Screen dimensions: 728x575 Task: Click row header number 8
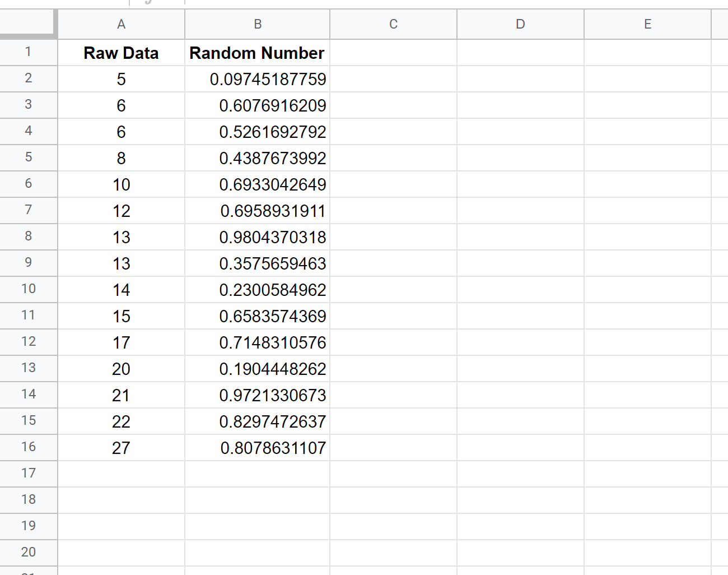pyautogui.click(x=28, y=237)
